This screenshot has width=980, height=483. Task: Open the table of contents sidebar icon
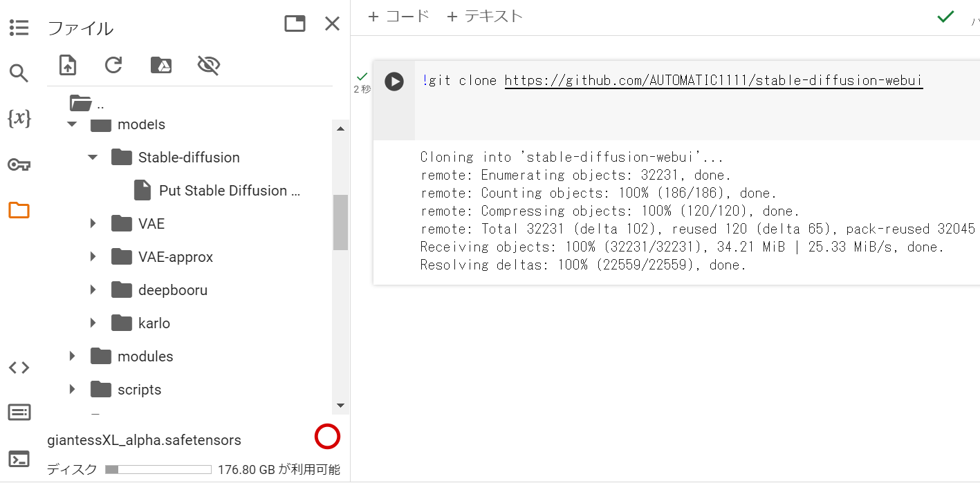pos(19,28)
